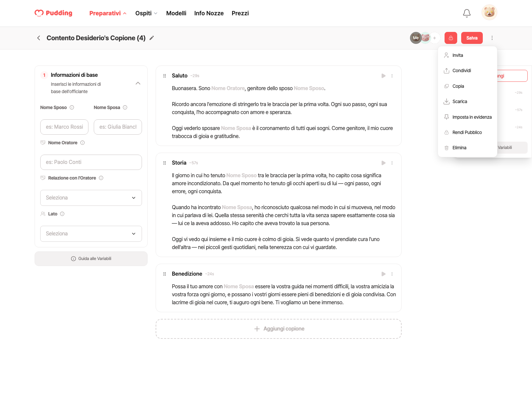Screen dimensions: 532x399
Task: Open Saluto section options menu
Action: pos(392,76)
